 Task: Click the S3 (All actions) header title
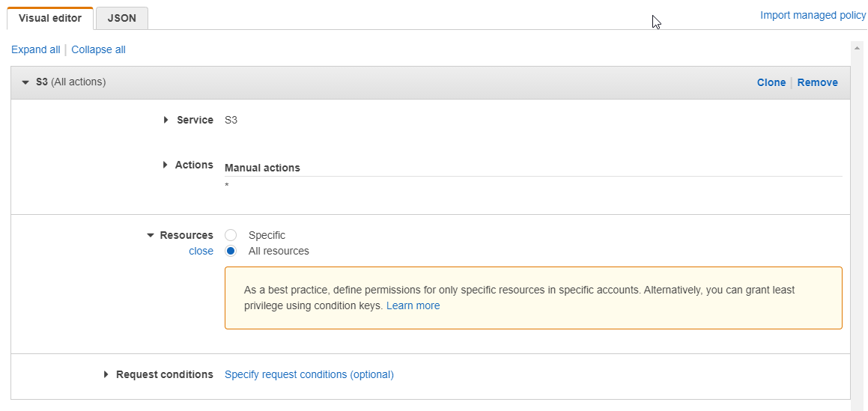click(71, 82)
